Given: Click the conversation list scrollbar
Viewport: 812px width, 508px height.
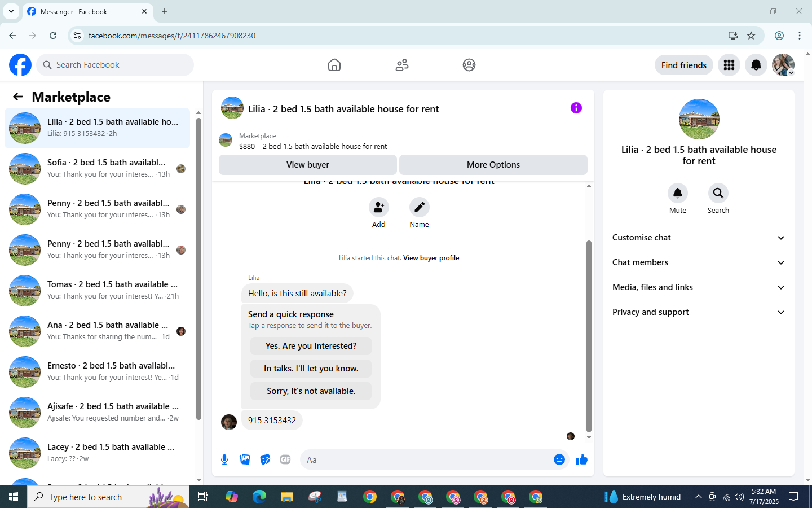Looking at the screenshot, I should coord(198,268).
